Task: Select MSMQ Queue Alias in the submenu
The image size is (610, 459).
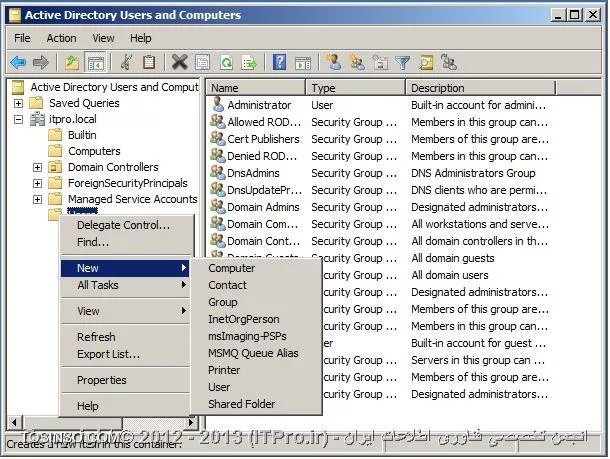Action: [x=256, y=353]
